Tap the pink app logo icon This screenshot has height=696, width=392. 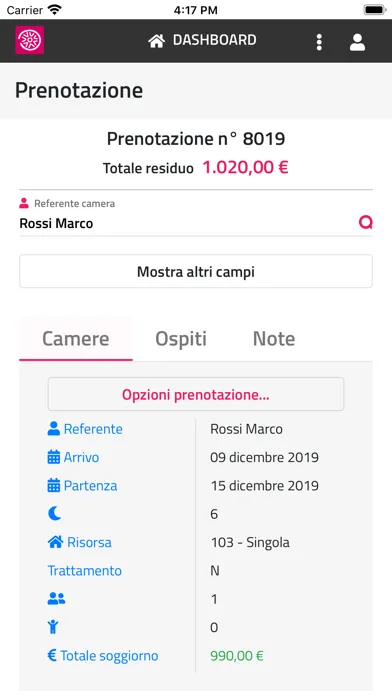click(30, 40)
